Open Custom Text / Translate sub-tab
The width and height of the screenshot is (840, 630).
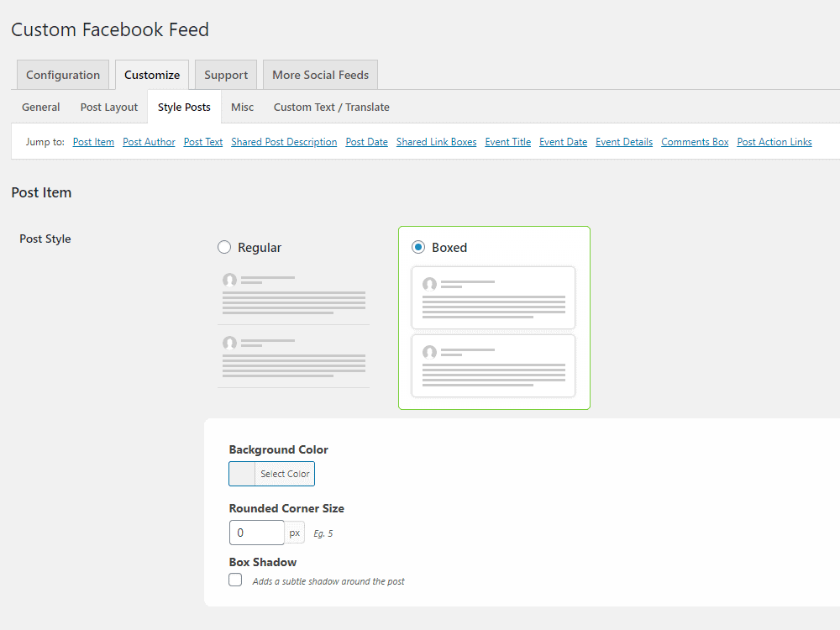click(332, 108)
